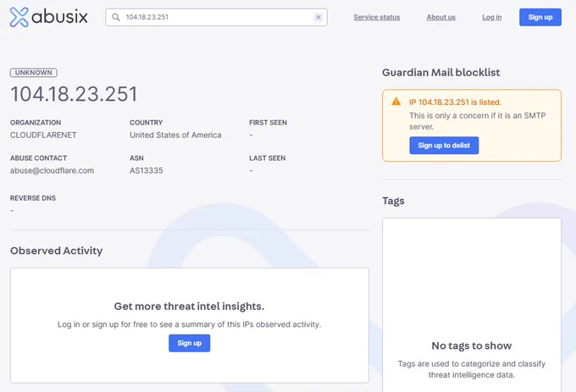Click the COUNTRY label
The height and width of the screenshot is (392, 576).
(146, 123)
